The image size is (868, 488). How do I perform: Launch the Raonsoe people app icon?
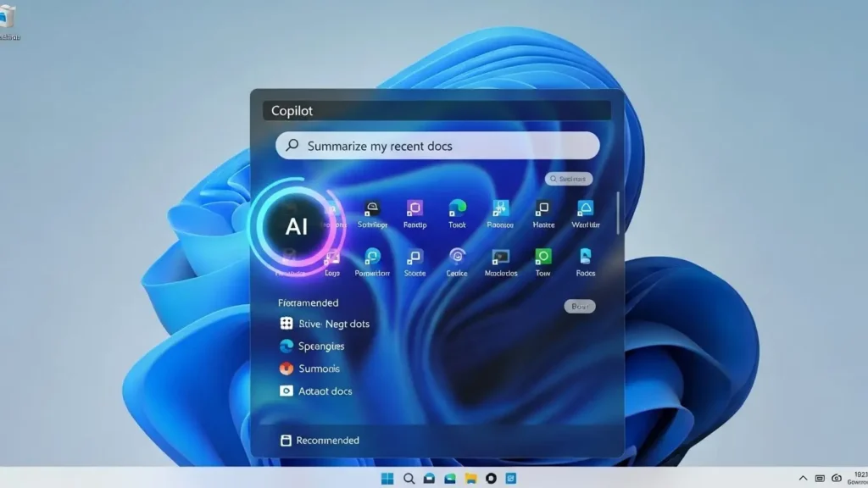tap(500, 210)
